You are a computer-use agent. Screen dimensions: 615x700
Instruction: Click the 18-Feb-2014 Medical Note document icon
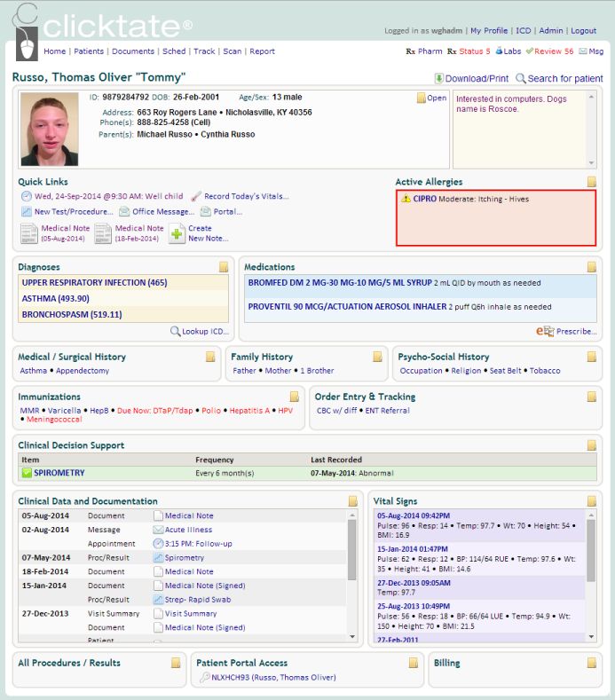pos(103,233)
